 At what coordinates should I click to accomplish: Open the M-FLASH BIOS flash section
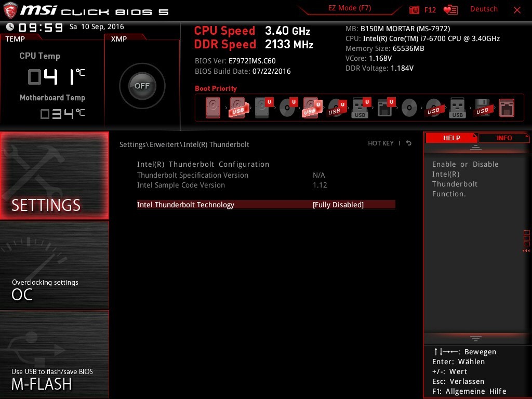click(54, 354)
